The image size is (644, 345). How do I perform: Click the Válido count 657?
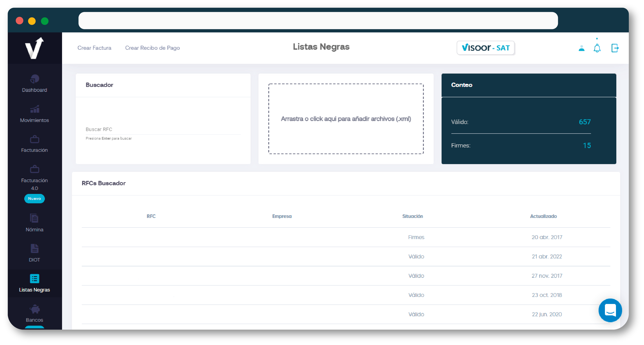(585, 122)
